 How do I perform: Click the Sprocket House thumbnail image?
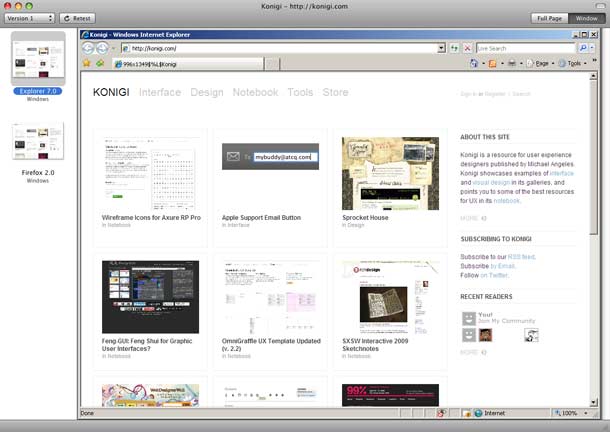(x=390, y=174)
